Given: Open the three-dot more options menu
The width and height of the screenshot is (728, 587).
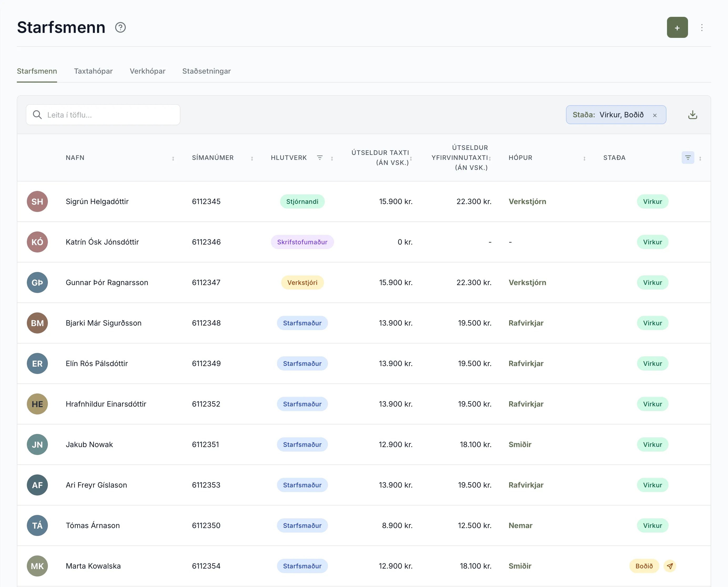Looking at the screenshot, I should point(702,27).
